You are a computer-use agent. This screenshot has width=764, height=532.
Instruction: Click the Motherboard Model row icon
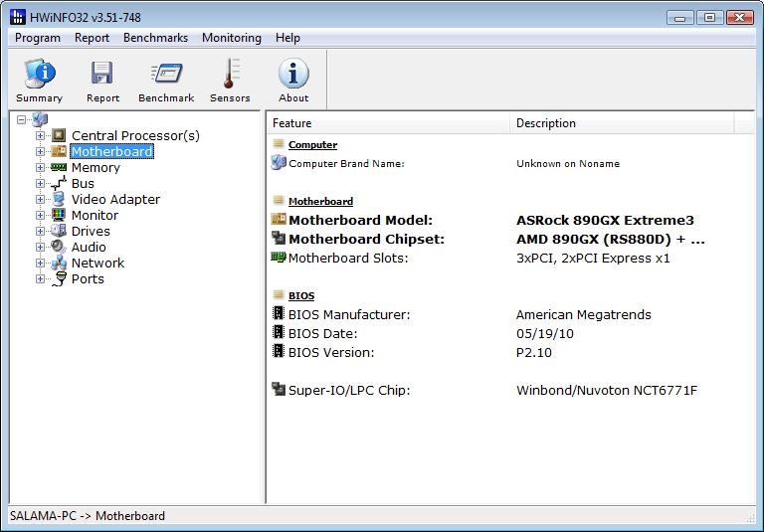(x=279, y=219)
